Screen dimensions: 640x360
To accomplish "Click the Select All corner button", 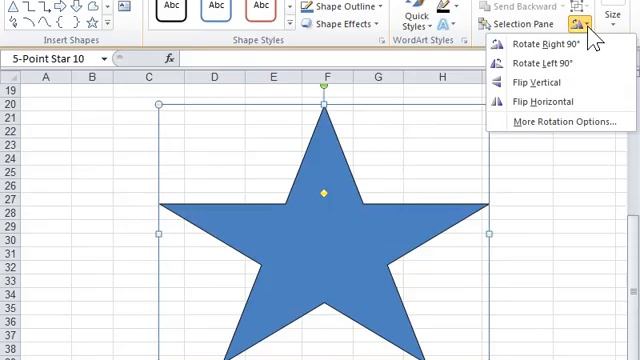I will tap(10, 77).
